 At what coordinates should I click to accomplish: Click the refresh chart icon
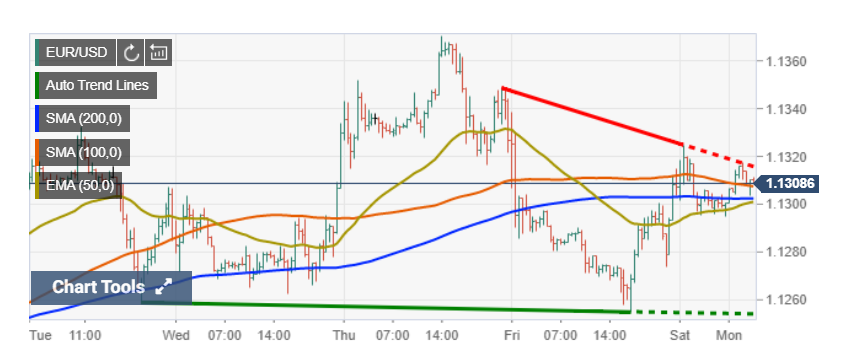click(131, 53)
